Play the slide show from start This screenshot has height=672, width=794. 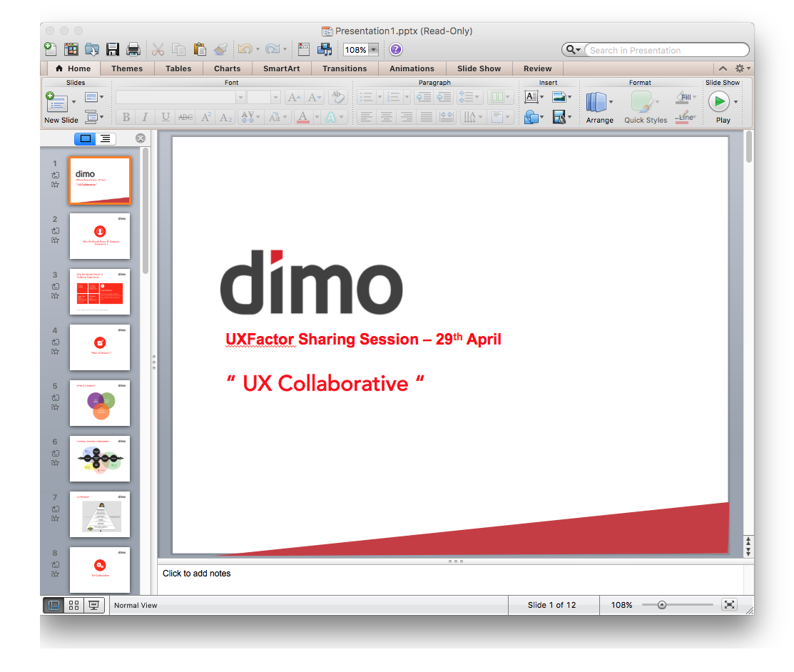coord(718,102)
